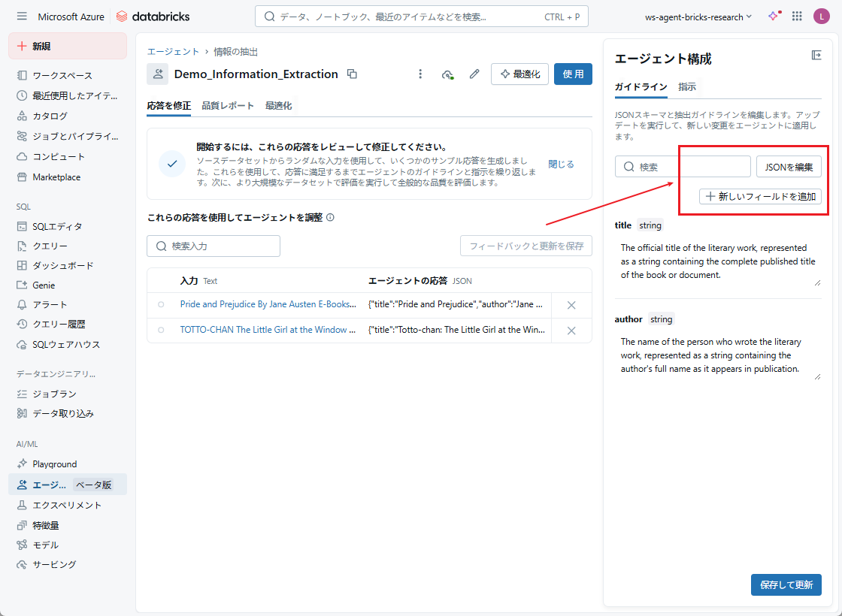Click the pencil edit icon
Viewport: 842px width, 616px height.
pyautogui.click(x=474, y=74)
